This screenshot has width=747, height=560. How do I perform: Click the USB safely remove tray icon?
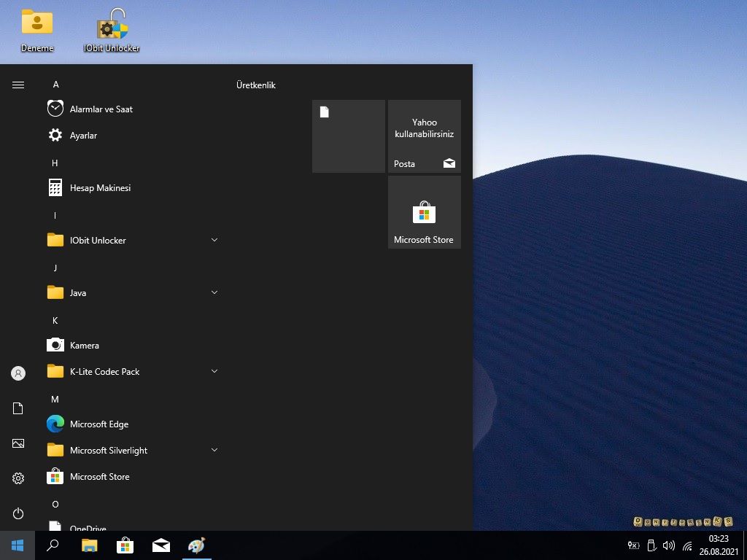[651, 545]
